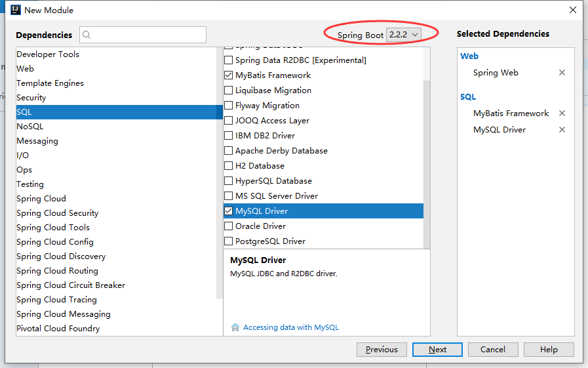
Task: Open Accessing data with MySQL link
Action: 291,327
